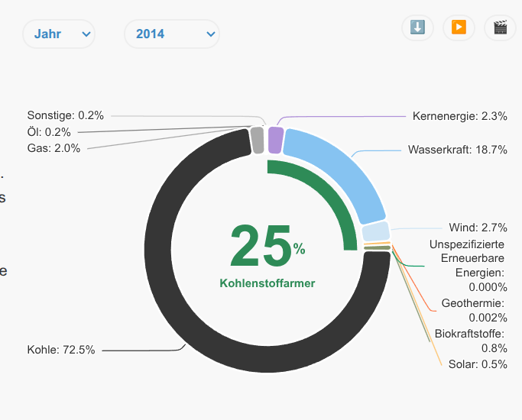Image resolution: width=522 pixels, height=420 pixels.
Task: Select the gray Gas segment
Action: [258, 141]
